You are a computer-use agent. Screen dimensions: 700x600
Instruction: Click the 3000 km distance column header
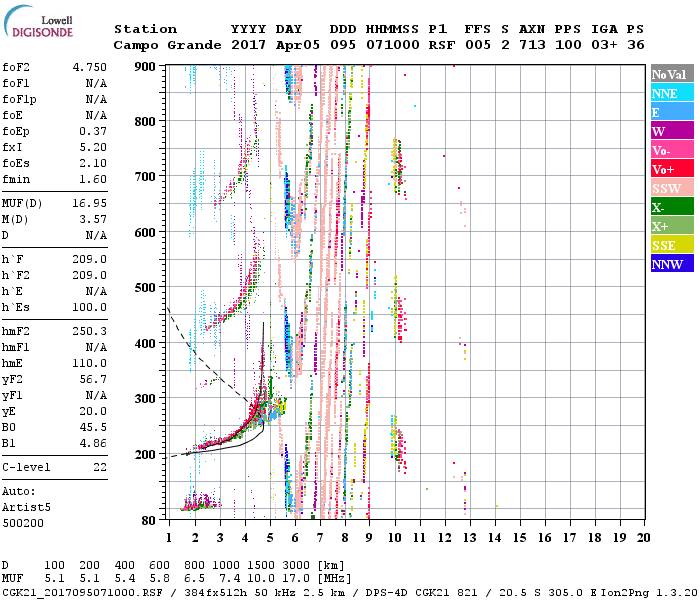pos(294,566)
